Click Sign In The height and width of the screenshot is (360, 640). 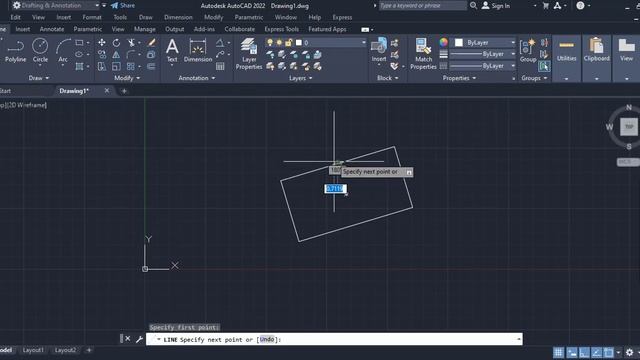(x=496, y=6)
